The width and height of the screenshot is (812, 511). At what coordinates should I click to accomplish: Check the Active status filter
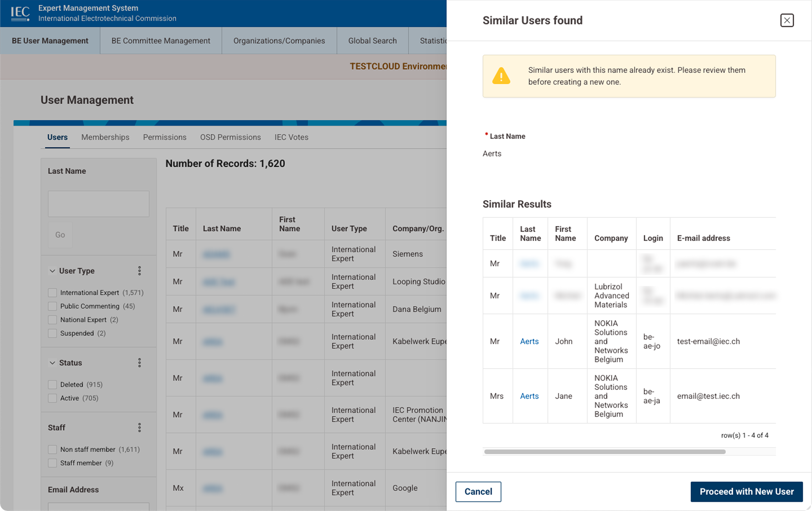point(52,398)
